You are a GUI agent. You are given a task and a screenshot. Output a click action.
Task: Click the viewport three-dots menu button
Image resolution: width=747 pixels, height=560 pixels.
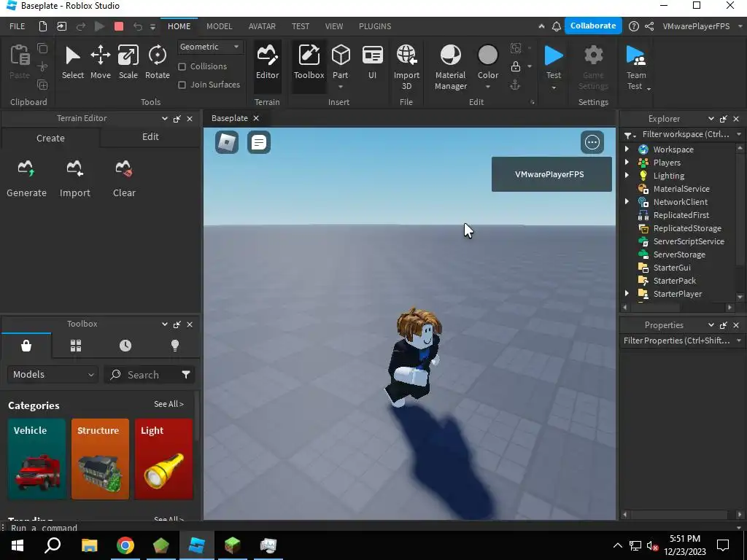coord(592,142)
